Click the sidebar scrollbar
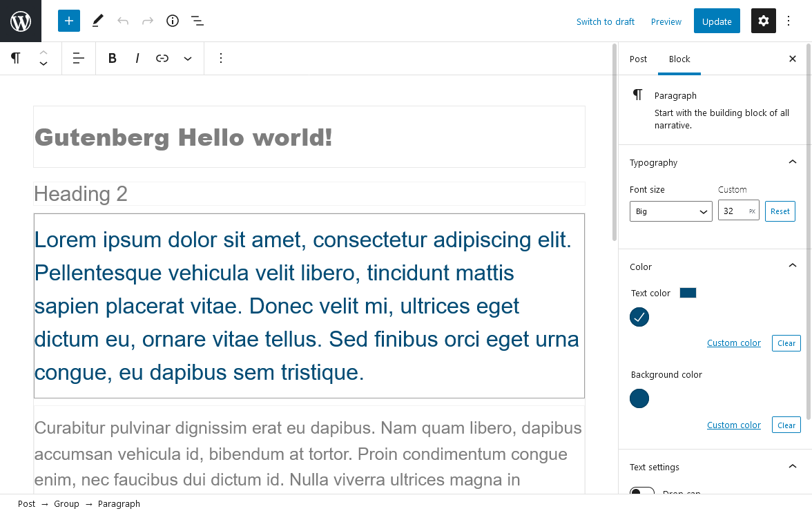The height and width of the screenshot is (511, 812). tap(809, 231)
